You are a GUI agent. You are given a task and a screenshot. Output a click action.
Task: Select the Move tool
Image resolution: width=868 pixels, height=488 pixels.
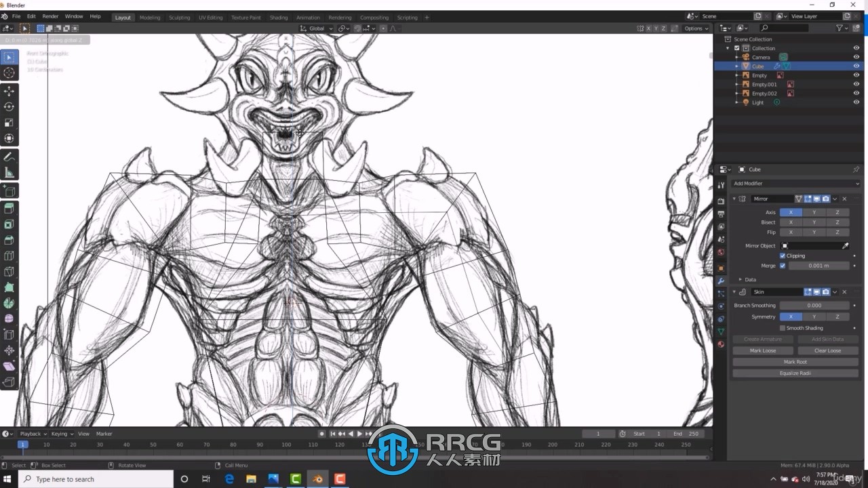coord(9,91)
